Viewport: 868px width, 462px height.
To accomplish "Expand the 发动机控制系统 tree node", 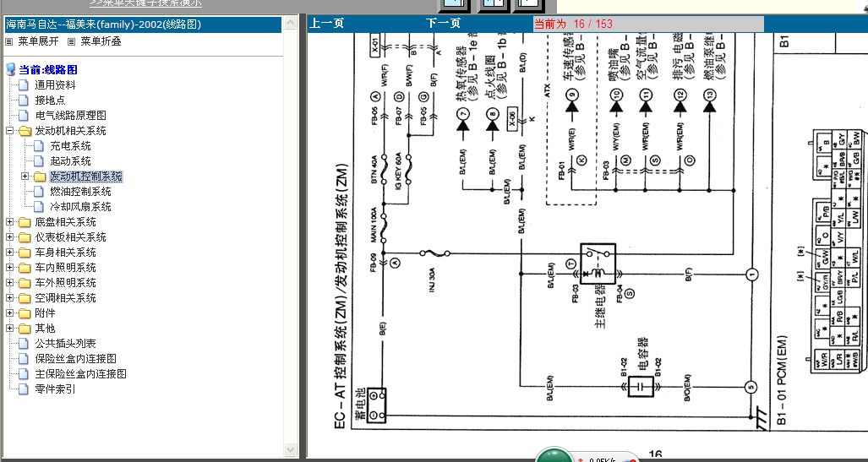I will (x=25, y=177).
